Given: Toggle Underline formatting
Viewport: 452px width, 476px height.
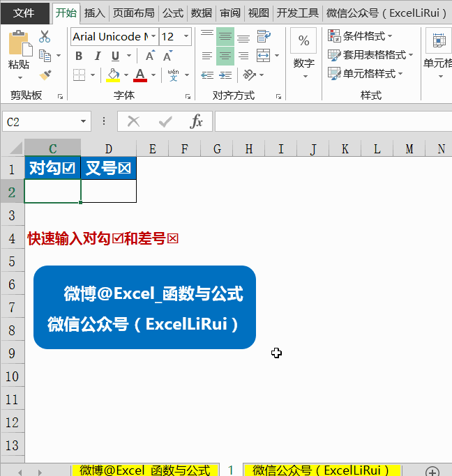Looking at the screenshot, I should coord(115,56).
